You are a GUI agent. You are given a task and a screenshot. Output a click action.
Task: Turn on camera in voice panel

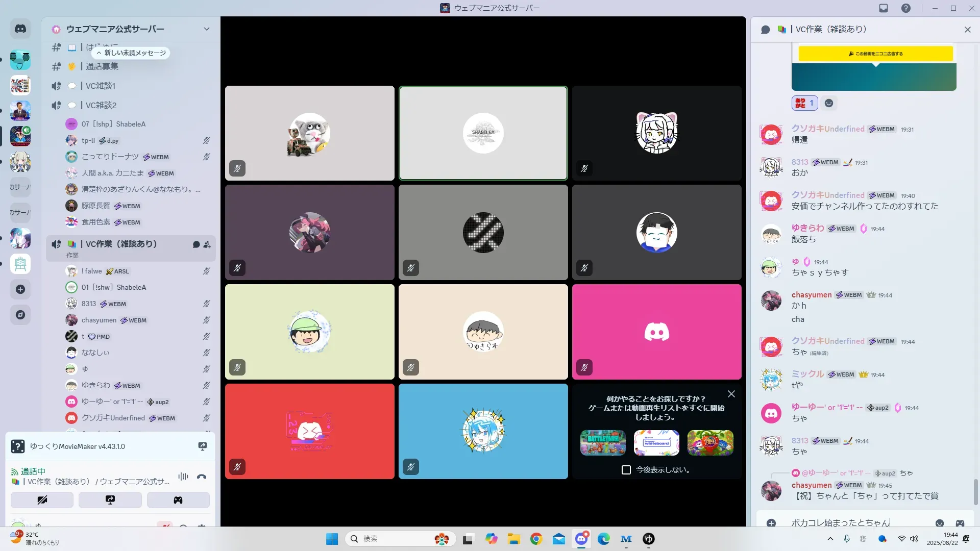[x=42, y=500]
